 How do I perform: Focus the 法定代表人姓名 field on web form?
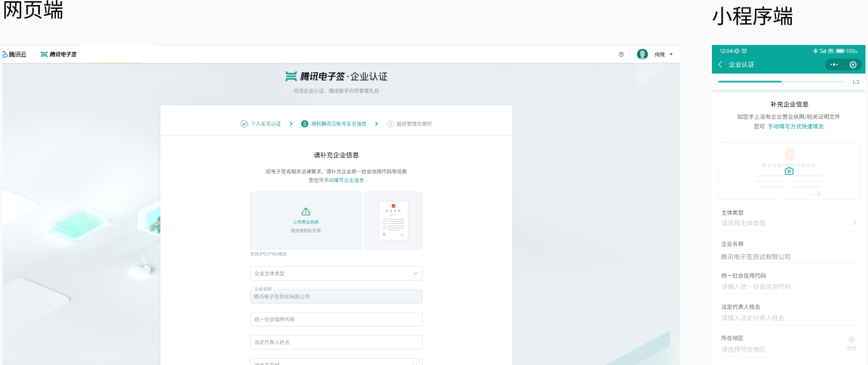click(336, 342)
